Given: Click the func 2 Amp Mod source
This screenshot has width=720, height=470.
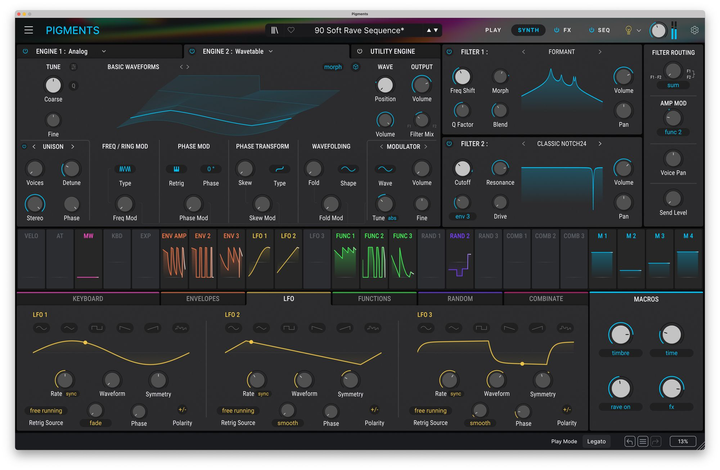Looking at the screenshot, I should (x=673, y=132).
